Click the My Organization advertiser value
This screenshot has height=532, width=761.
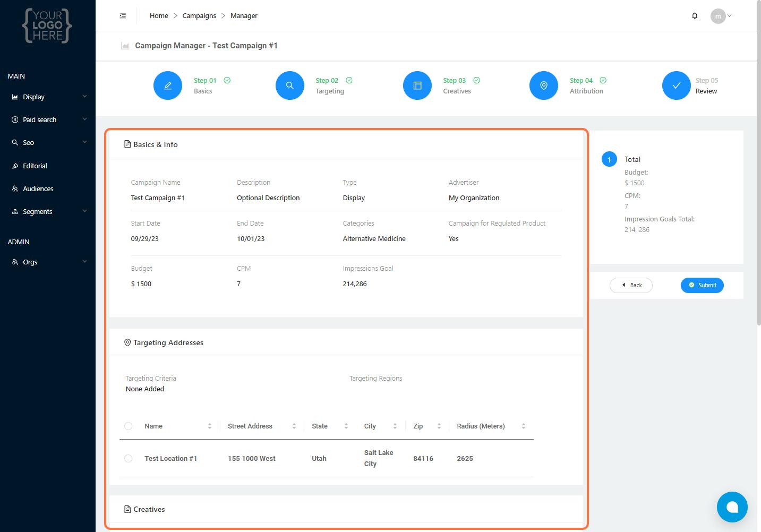click(x=474, y=198)
